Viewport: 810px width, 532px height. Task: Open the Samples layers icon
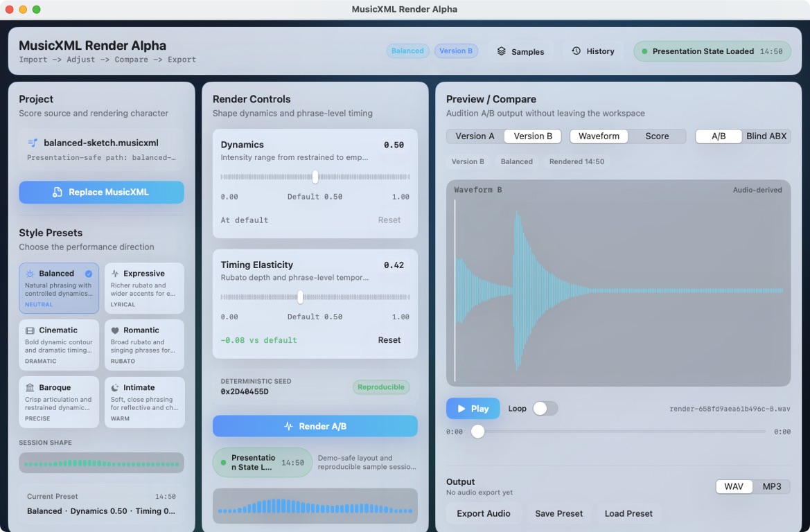pos(501,51)
